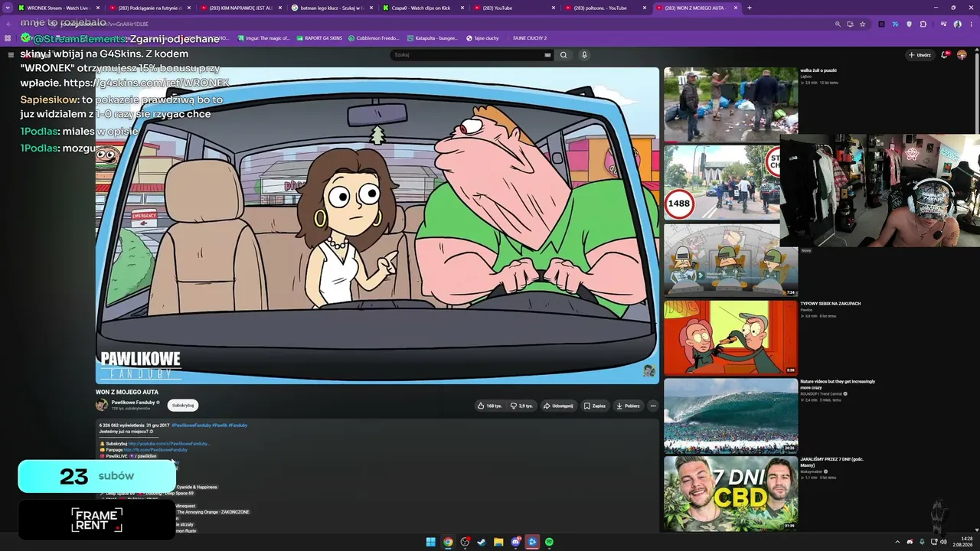Open the video title TYPOWY SEBIX NA ZAKUPACH

[831, 304]
